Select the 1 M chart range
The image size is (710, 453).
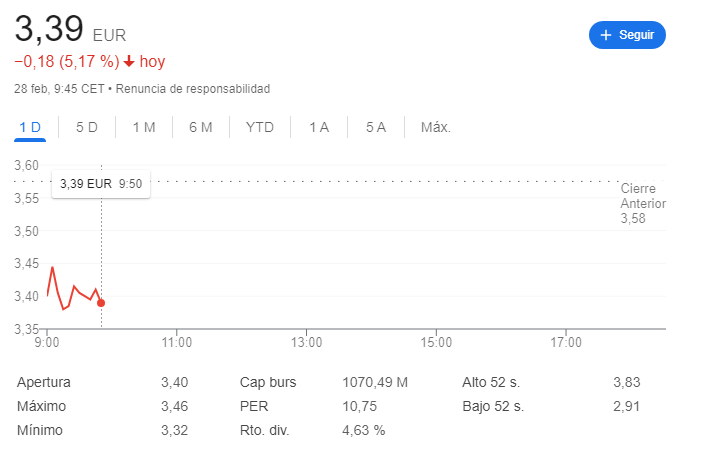click(x=144, y=127)
